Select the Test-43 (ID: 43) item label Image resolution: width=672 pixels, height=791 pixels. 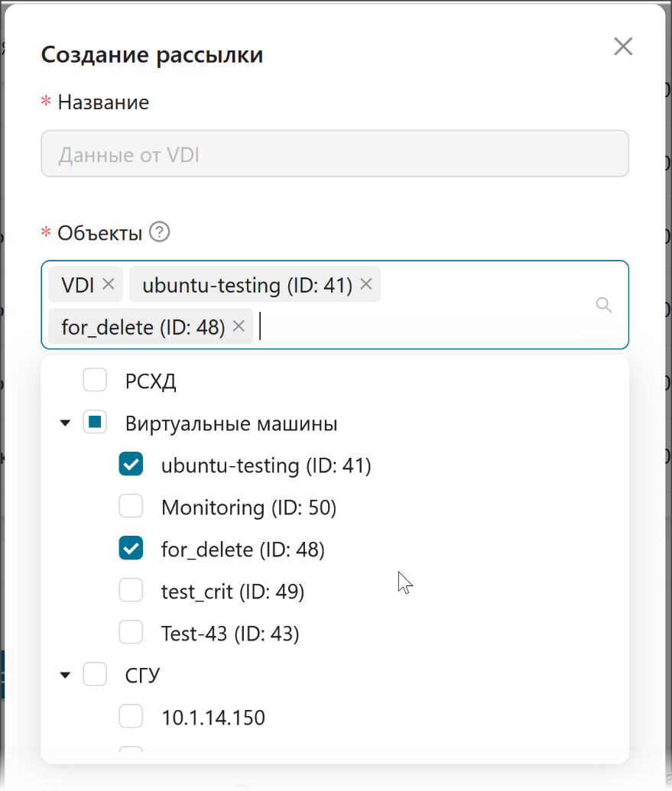point(230,633)
